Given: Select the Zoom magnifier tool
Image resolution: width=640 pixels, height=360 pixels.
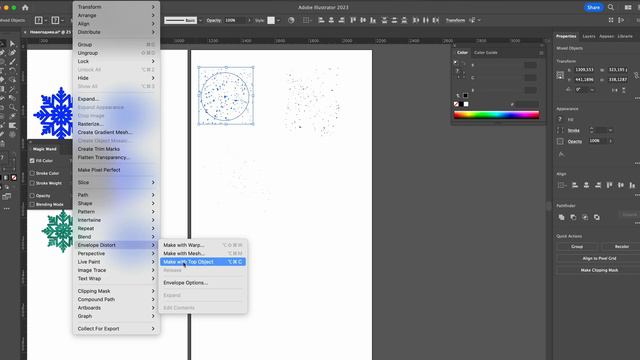Looking at the screenshot, I should click(x=13, y=107).
